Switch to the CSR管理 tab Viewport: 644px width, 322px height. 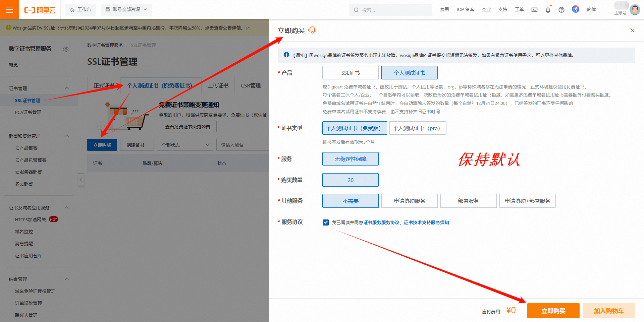251,85
